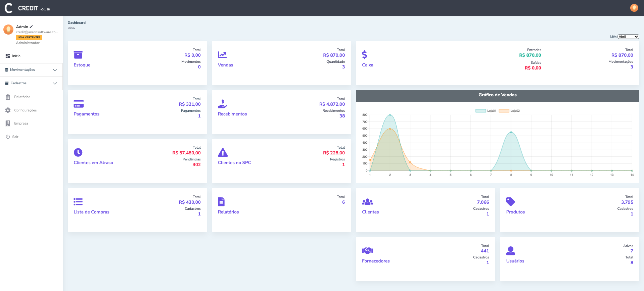Click the Clientes no SPC warning triangle icon
Image resolution: width=644 pixels, height=291 pixels.
click(223, 153)
